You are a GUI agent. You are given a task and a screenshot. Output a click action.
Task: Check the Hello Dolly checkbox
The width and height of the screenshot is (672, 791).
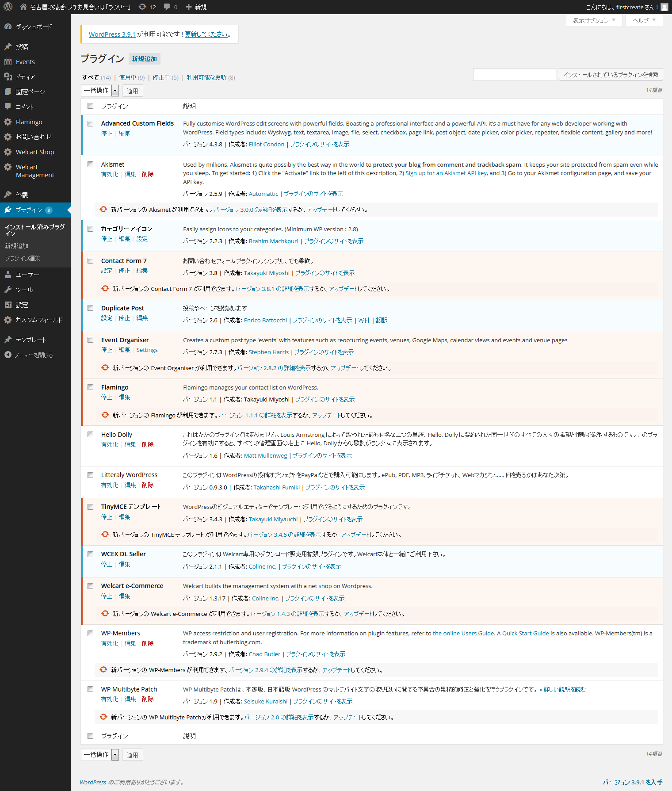click(x=91, y=435)
